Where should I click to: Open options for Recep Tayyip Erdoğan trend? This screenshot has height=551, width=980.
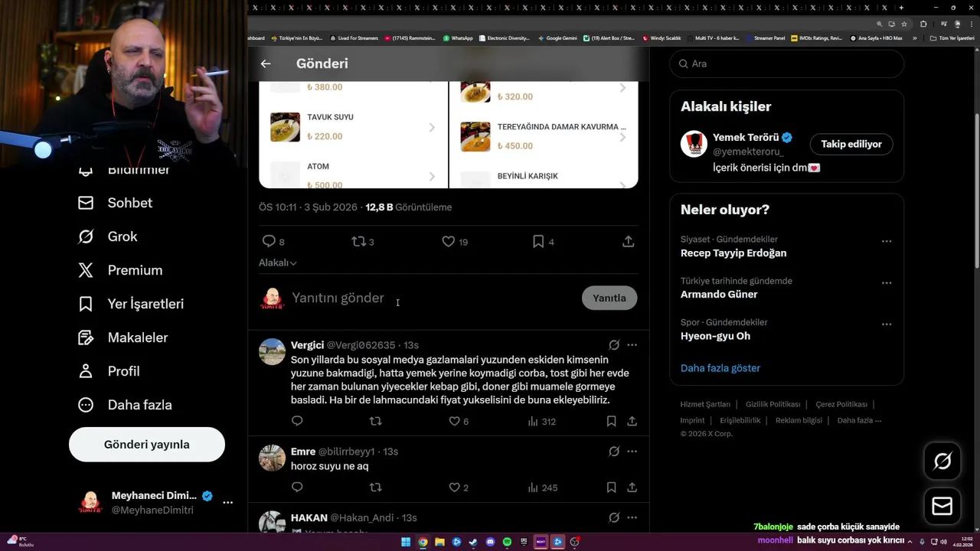pos(887,241)
